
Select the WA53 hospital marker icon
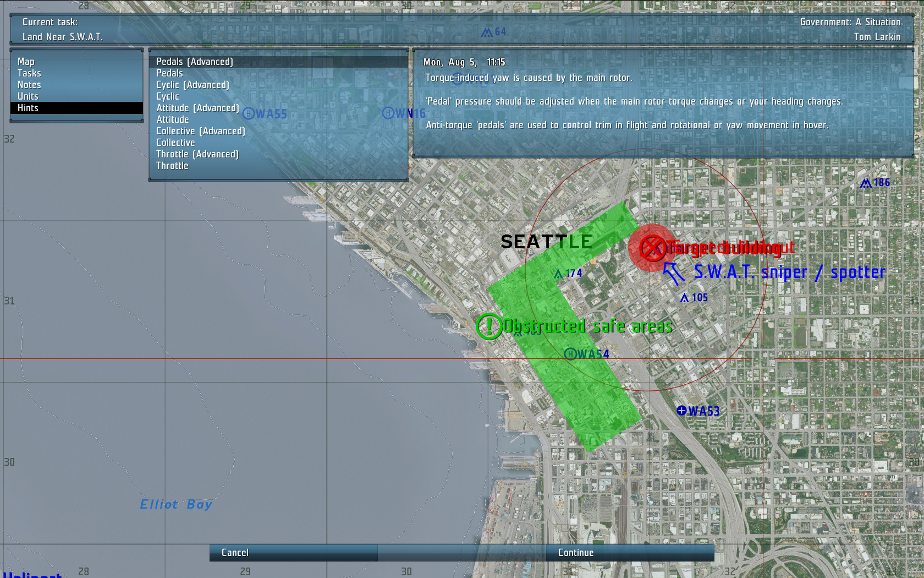coord(681,411)
